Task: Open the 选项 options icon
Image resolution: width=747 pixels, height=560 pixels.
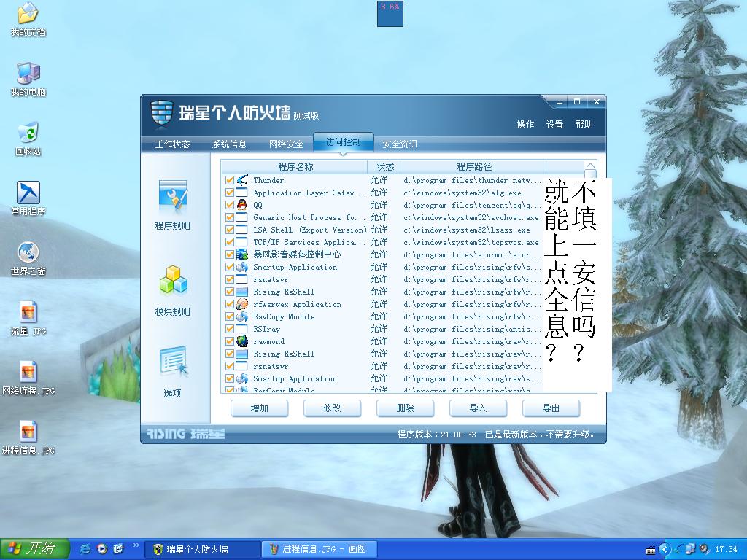Action: pos(172,362)
